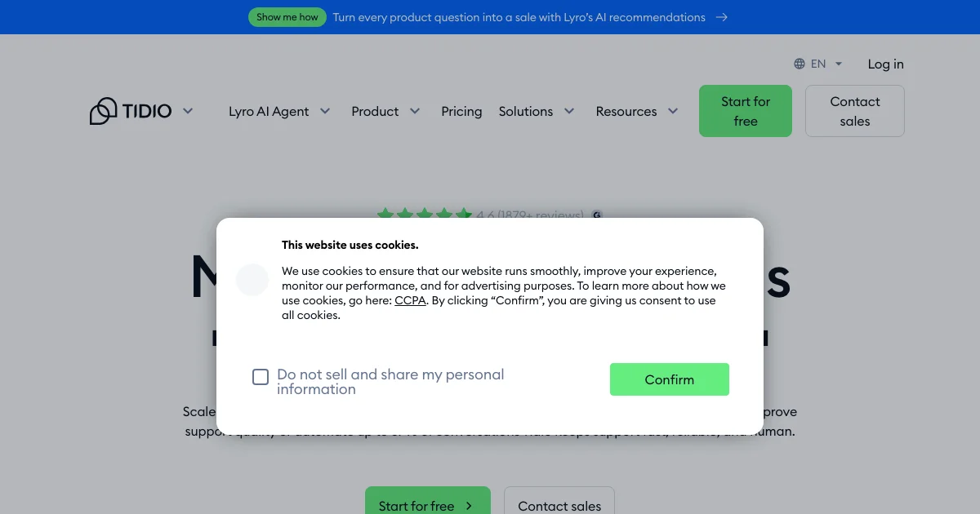Click the arrow icon in the top banner
Image resolution: width=980 pixels, height=514 pixels.
pyautogui.click(x=721, y=17)
